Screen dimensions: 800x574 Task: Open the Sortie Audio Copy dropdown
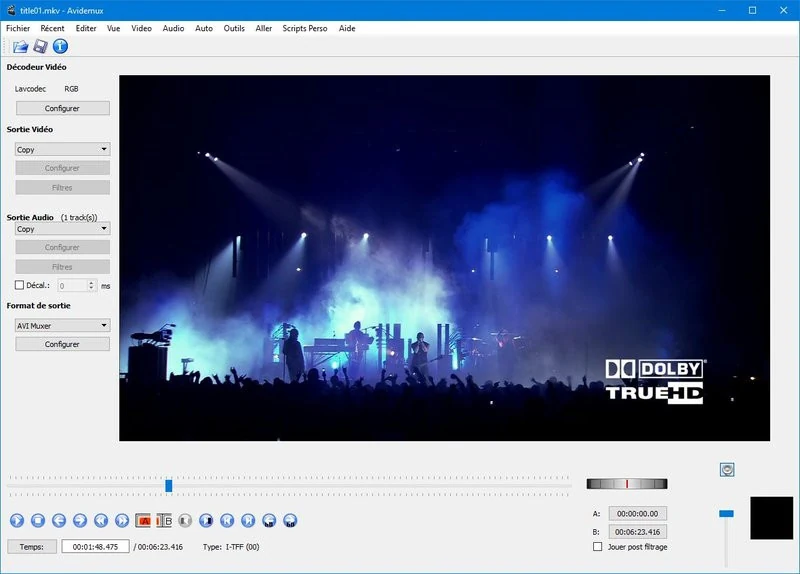coord(63,229)
